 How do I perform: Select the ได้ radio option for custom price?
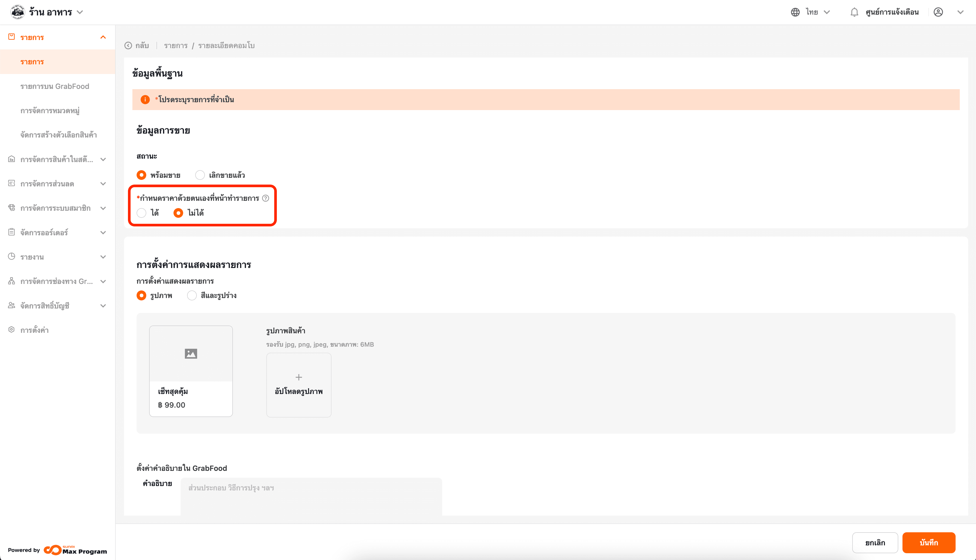coord(142,213)
